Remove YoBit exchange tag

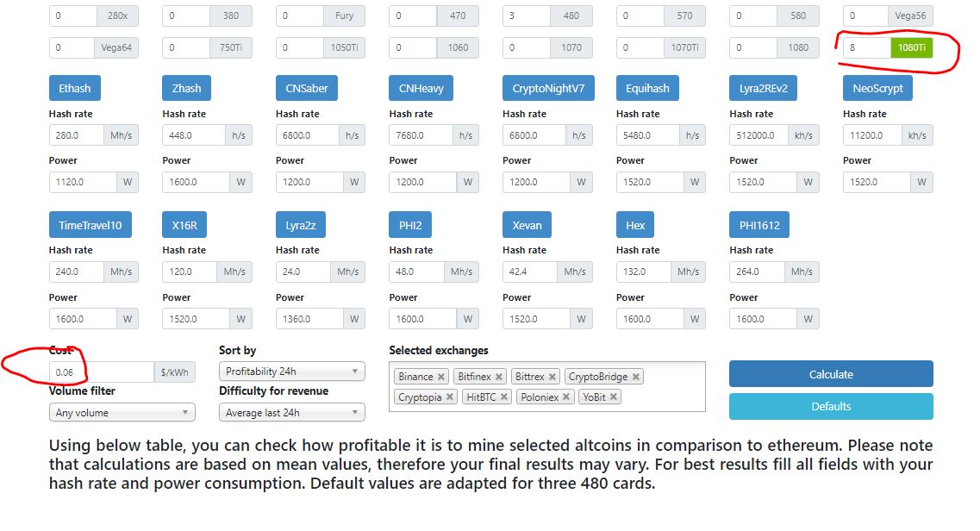click(614, 397)
